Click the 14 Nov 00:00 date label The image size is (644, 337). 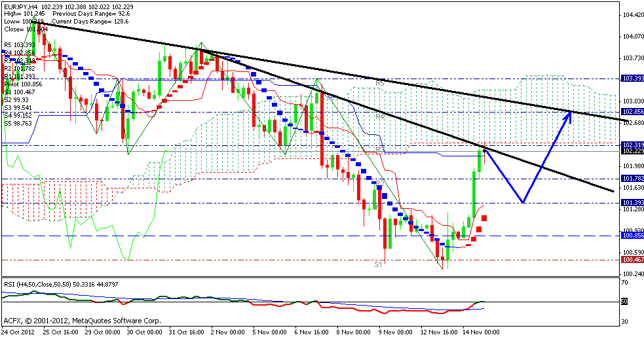482,332
